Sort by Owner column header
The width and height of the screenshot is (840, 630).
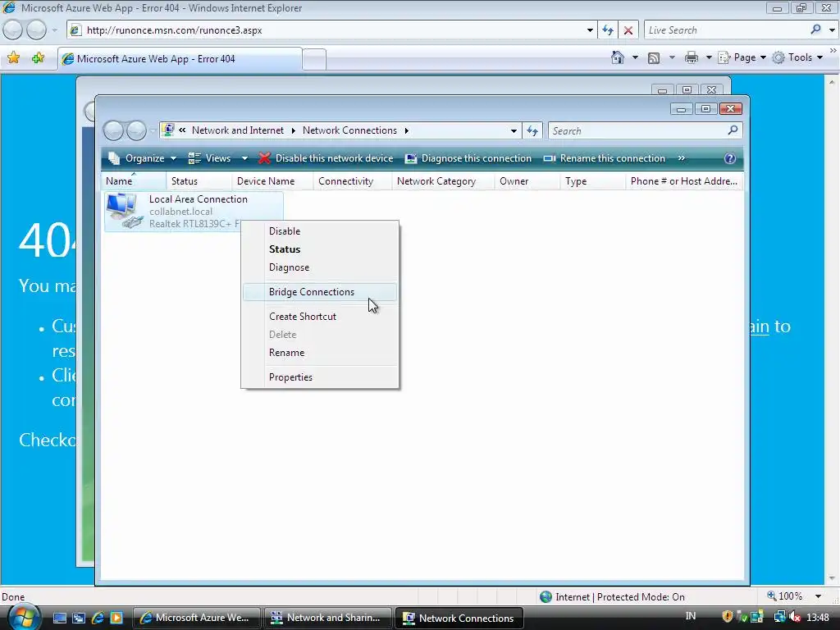[x=527, y=181]
